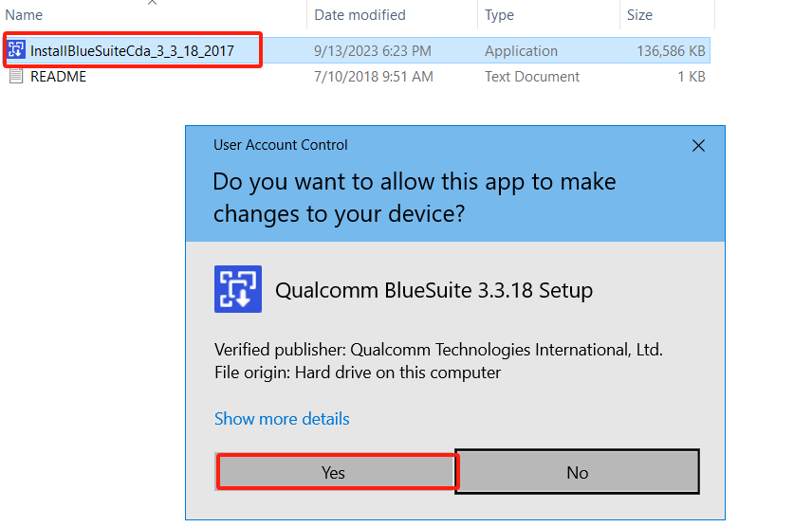Sort files by Date modified column header
The height and width of the screenshot is (527, 812).
(x=360, y=15)
